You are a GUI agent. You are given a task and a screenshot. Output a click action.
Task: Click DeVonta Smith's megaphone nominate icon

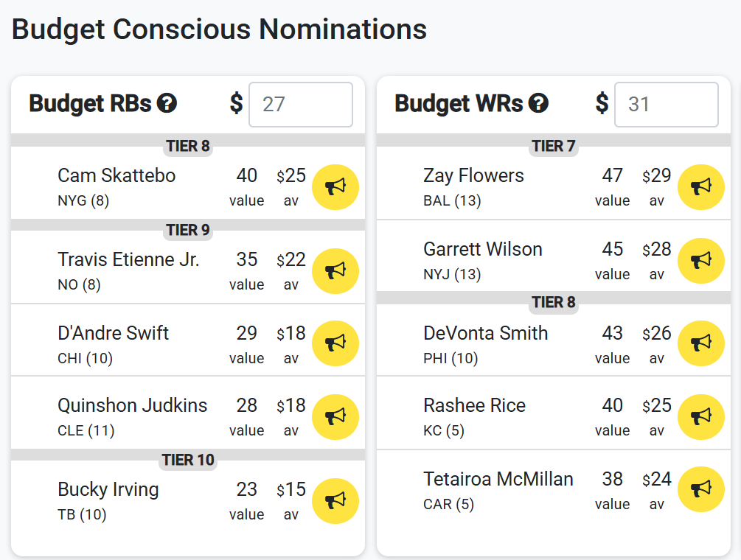click(x=701, y=343)
